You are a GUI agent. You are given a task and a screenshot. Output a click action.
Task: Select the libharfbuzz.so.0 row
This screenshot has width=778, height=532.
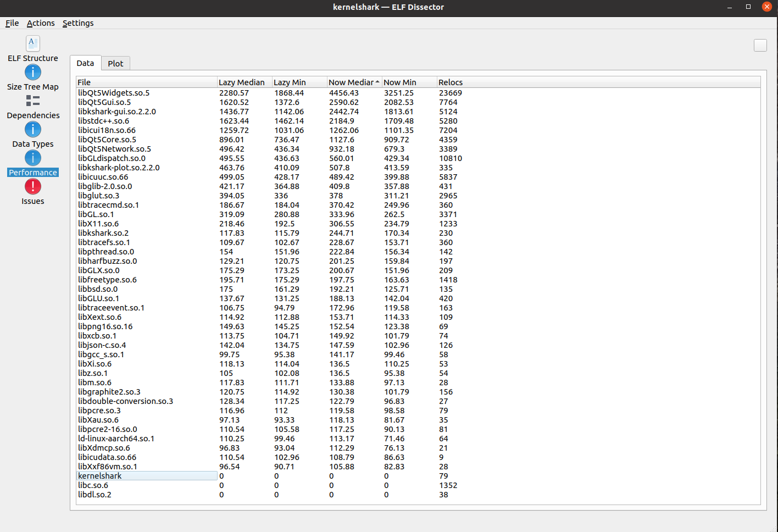click(x=418, y=261)
